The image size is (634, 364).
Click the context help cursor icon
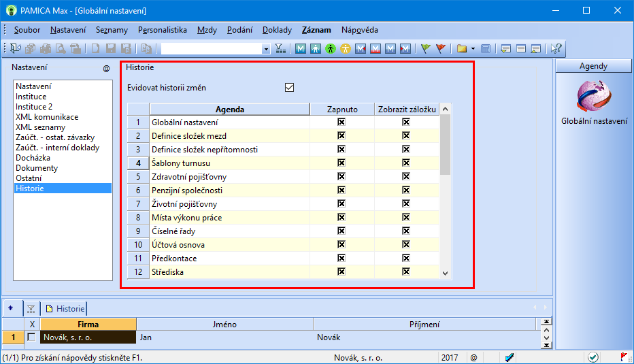click(556, 48)
